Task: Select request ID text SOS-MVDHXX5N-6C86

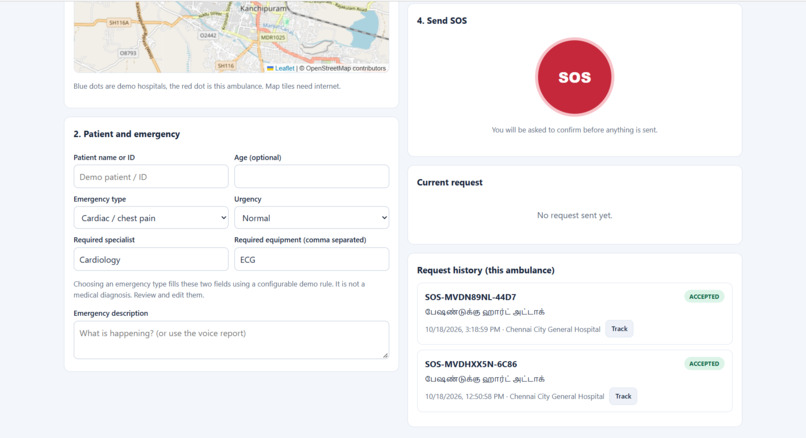Action: [471, 364]
